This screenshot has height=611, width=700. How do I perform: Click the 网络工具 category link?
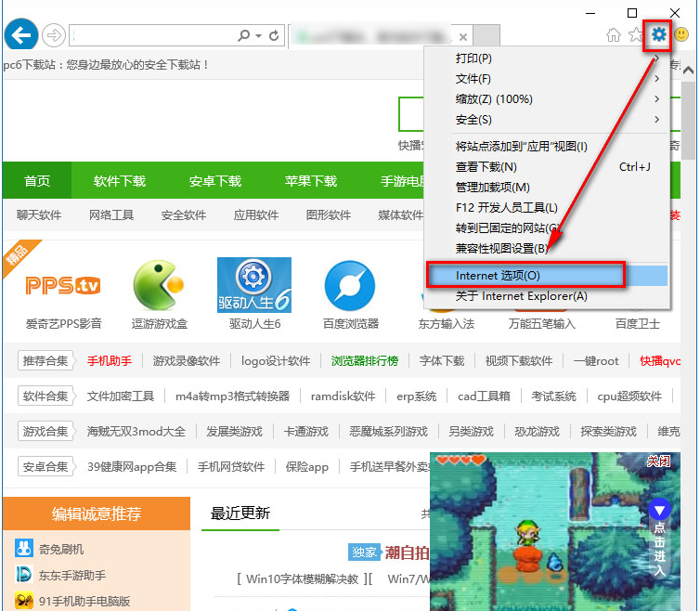(x=111, y=215)
